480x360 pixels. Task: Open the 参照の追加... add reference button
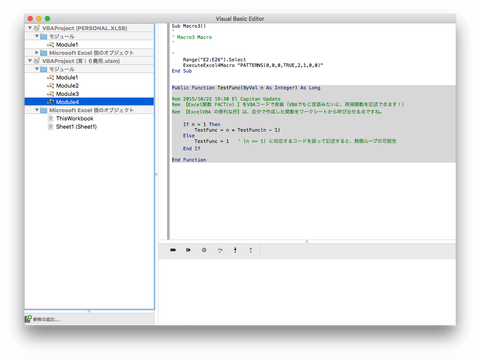(x=43, y=319)
